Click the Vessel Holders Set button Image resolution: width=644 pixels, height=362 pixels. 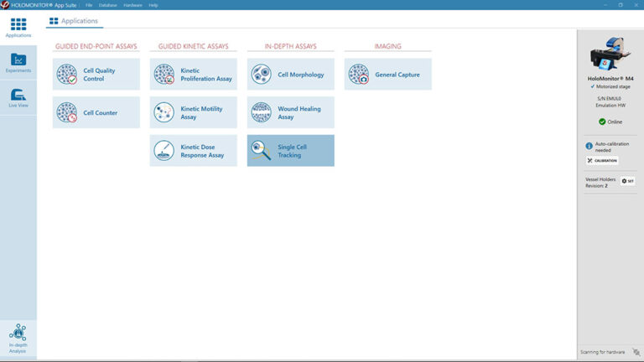coord(627,181)
